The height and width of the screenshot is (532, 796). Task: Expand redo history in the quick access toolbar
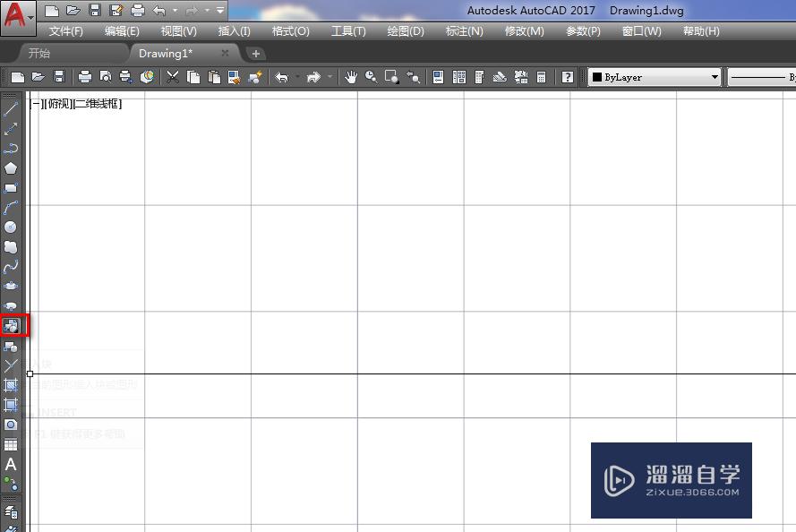(207, 10)
